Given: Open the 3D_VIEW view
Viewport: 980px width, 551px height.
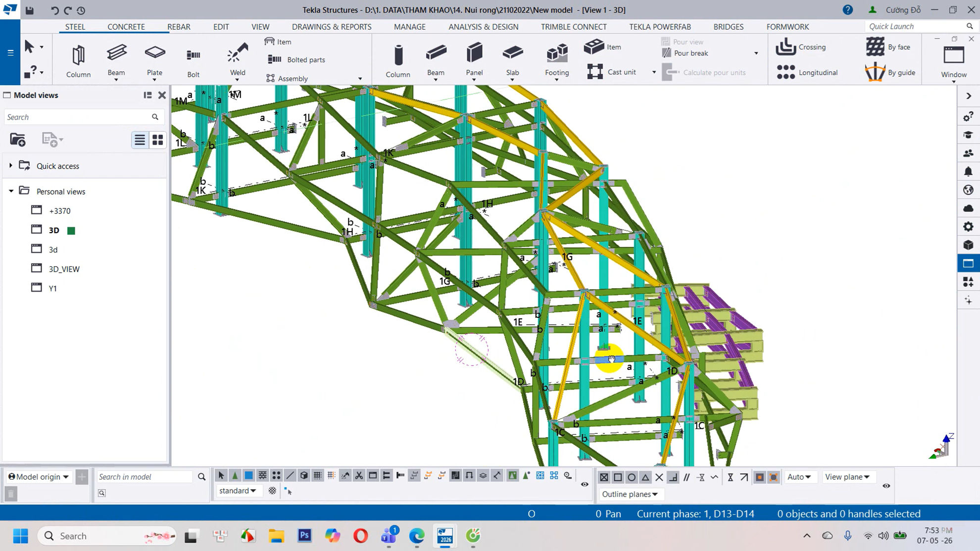Looking at the screenshot, I should [64, 269].
